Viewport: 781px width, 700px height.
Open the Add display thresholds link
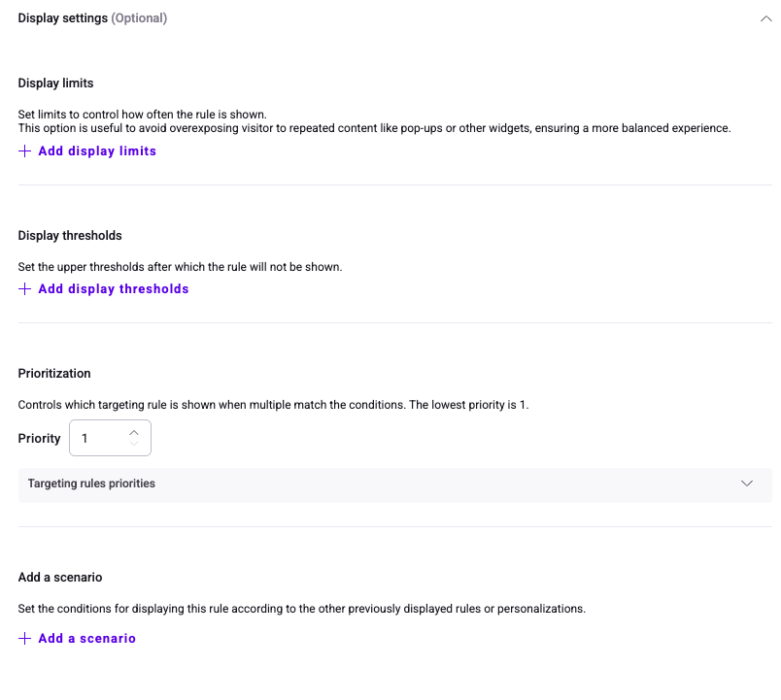(x=113, y=289)
